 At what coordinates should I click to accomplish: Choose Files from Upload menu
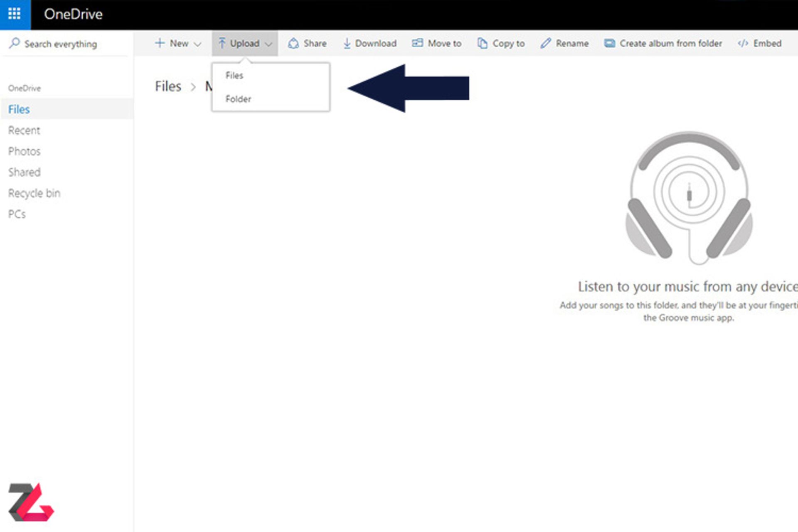pyautogui.click(x=234, y=75)
